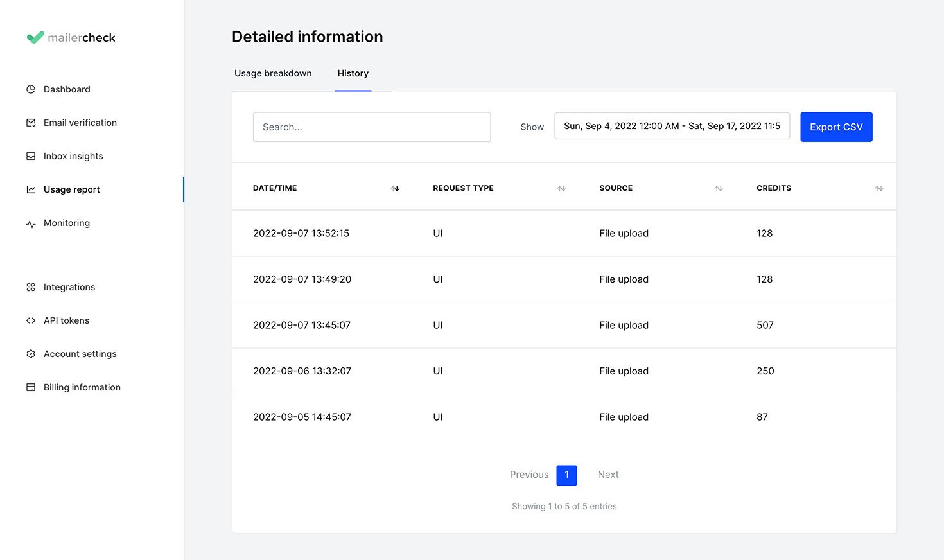
Task: Click the 2022-09-07 13:52:15 date cell
Action: pyautogui.click(x=301, y=233)
